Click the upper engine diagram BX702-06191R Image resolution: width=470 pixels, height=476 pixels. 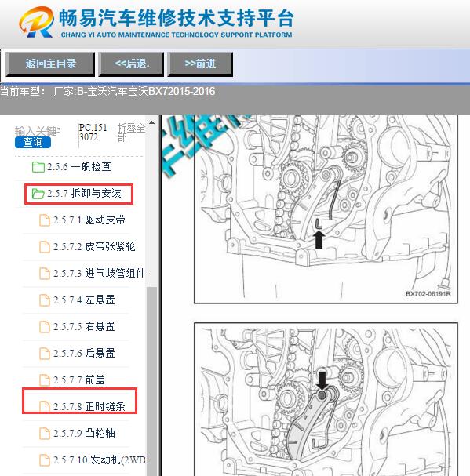click(326, 209)
